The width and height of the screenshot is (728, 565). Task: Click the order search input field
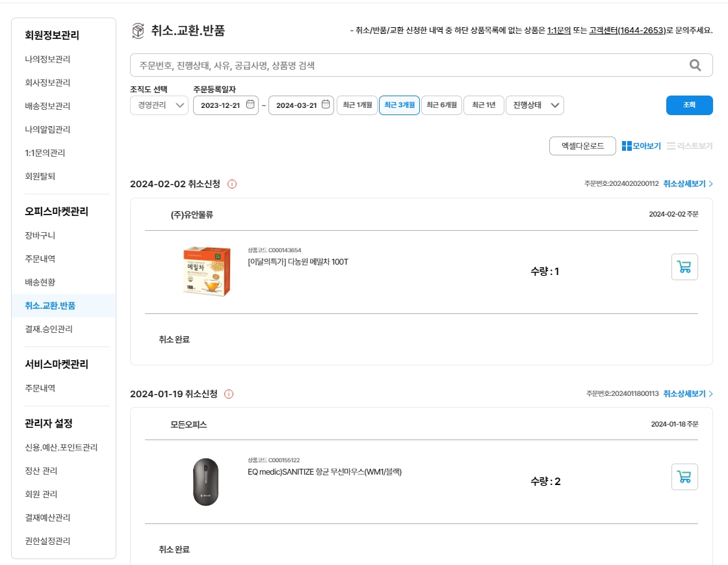pos(403,65)
